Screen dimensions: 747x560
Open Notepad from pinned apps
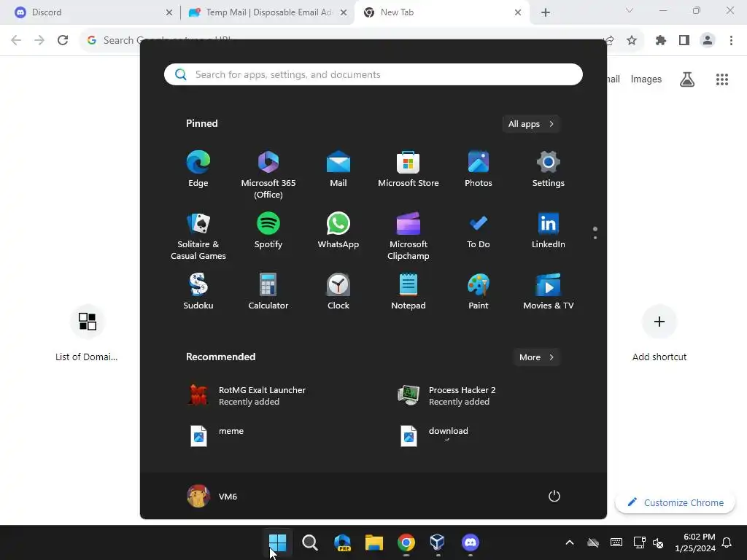point(409,292)
